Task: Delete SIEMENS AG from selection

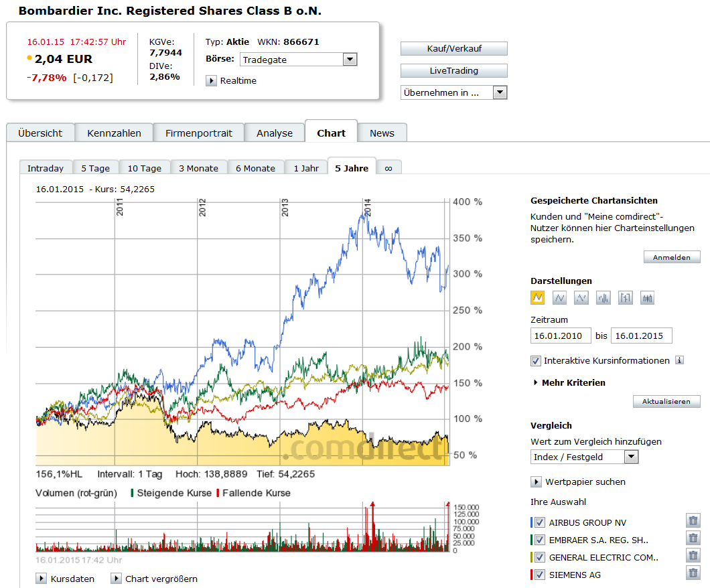Action: coord(693,573)
